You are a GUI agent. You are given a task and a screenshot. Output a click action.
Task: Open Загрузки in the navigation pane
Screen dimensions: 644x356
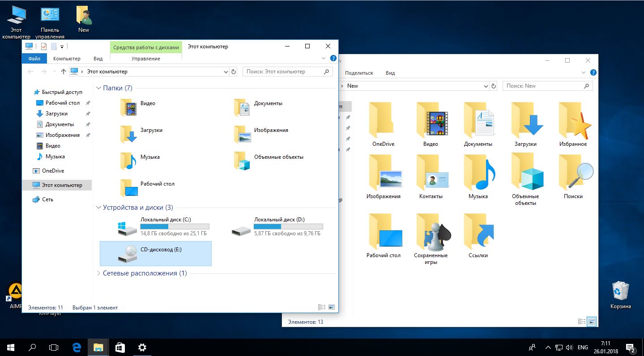[56, 114]
